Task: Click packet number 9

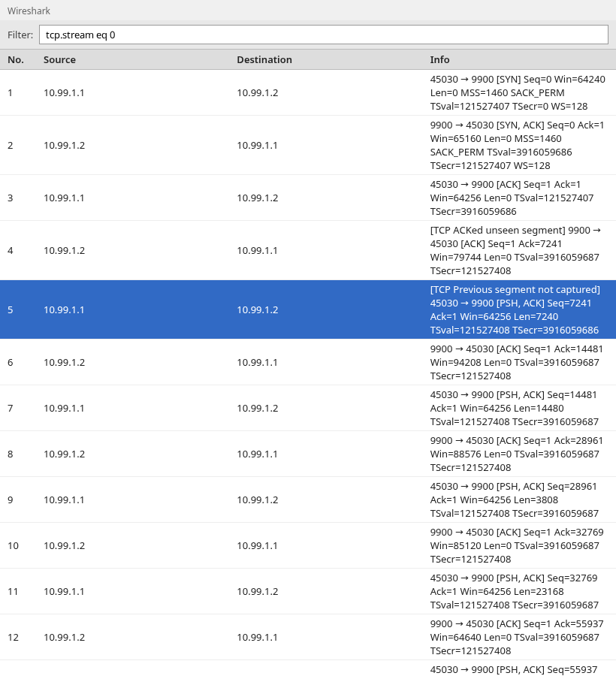Action: pos(10,499)
